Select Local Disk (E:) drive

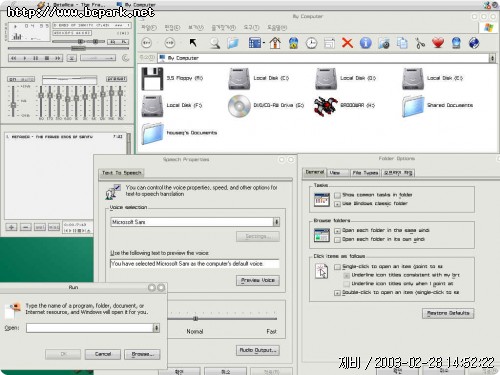tap(413, 79)
